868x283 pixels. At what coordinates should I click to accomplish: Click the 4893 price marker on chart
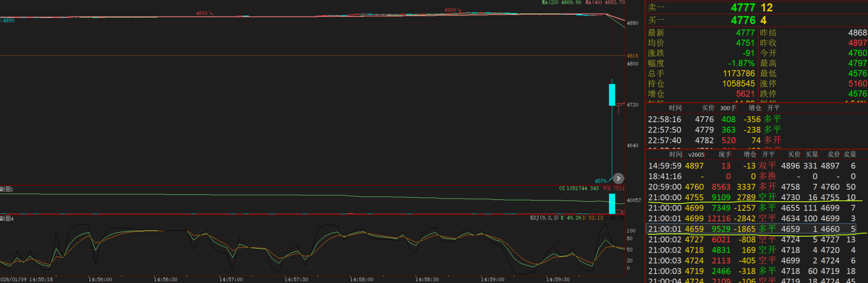point(202,13)
